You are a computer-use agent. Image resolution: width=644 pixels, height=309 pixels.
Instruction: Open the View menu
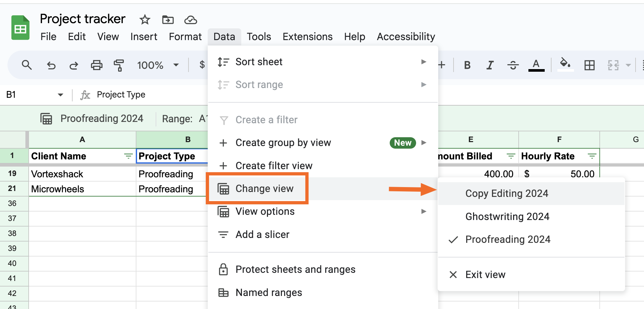coord(108,37)
